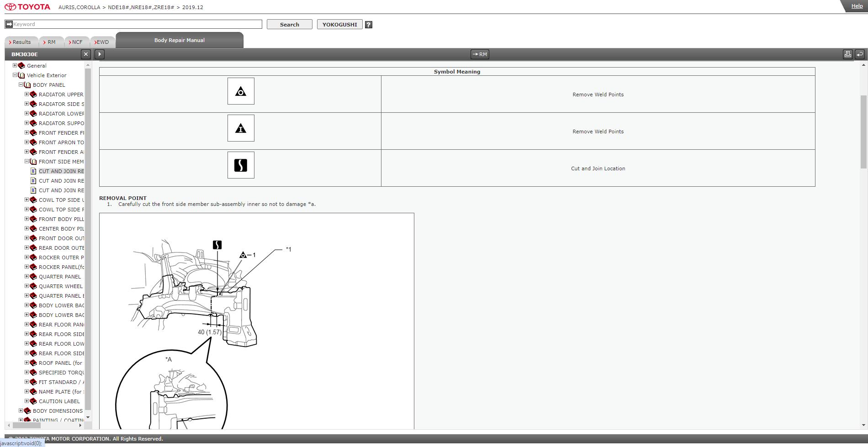
Task: Open the EWD tab
Action: click(x=102, y=42)
